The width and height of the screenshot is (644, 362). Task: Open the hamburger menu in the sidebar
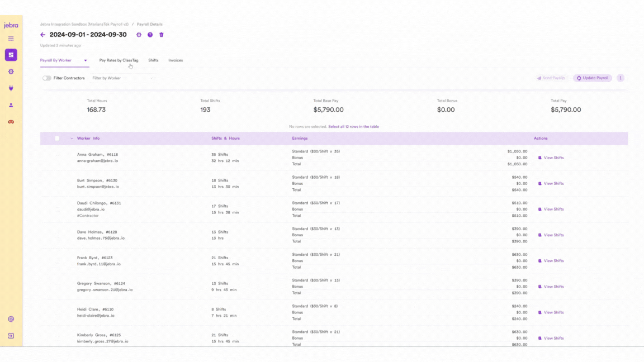click(11, 39)
